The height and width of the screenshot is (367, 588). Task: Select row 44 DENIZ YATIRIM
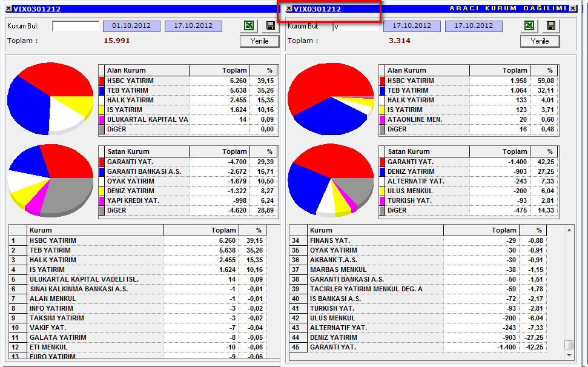tap(418, 337)
